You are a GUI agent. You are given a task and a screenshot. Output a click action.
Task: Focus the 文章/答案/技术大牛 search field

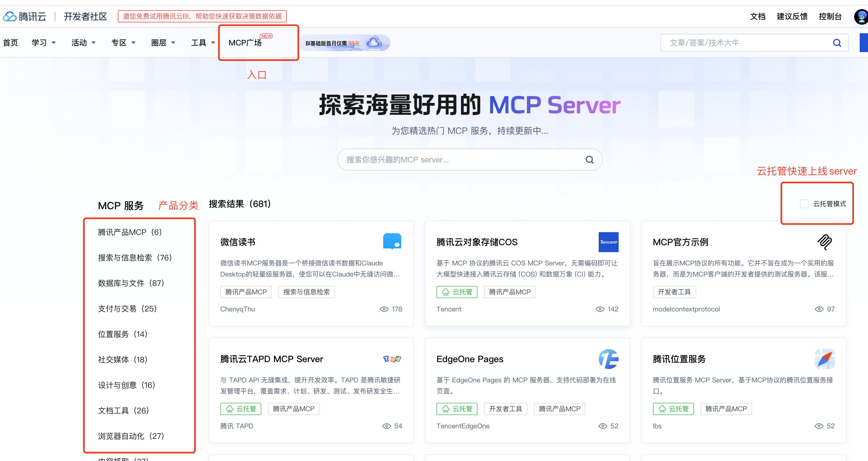[x=754, y=43]
